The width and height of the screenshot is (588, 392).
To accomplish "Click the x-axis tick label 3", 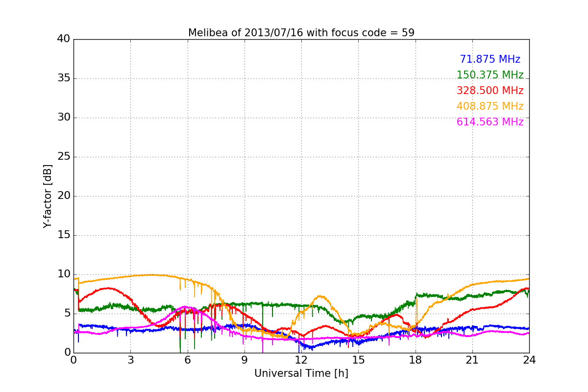I will (x=130, y=360).
